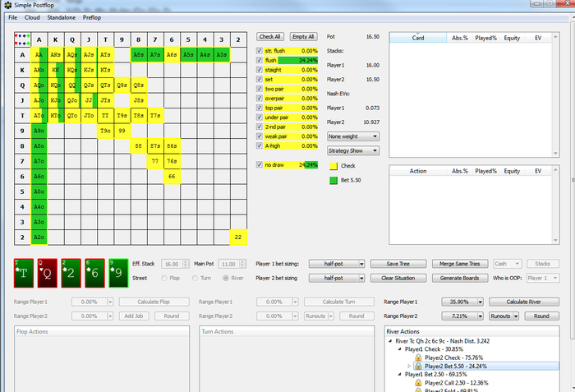The height and width of the screenshot is (392, 575).
Task: Click the Empty All button
Action: pyautogui.click(x=303, y=37)
